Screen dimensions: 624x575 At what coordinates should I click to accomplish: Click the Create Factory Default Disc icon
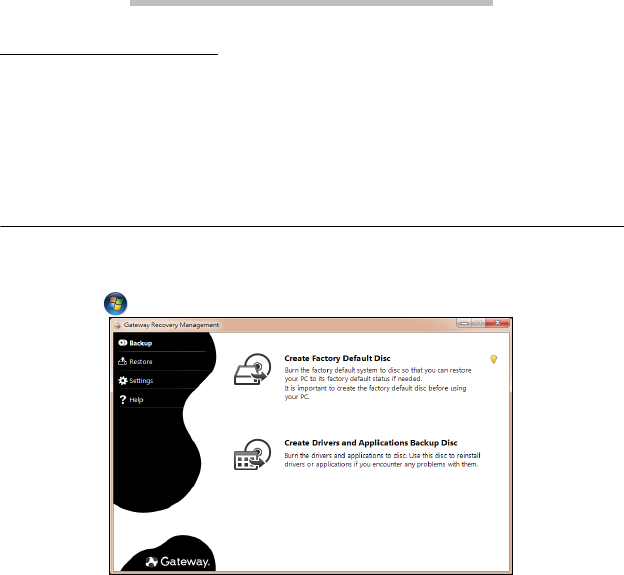click(253, 369)
